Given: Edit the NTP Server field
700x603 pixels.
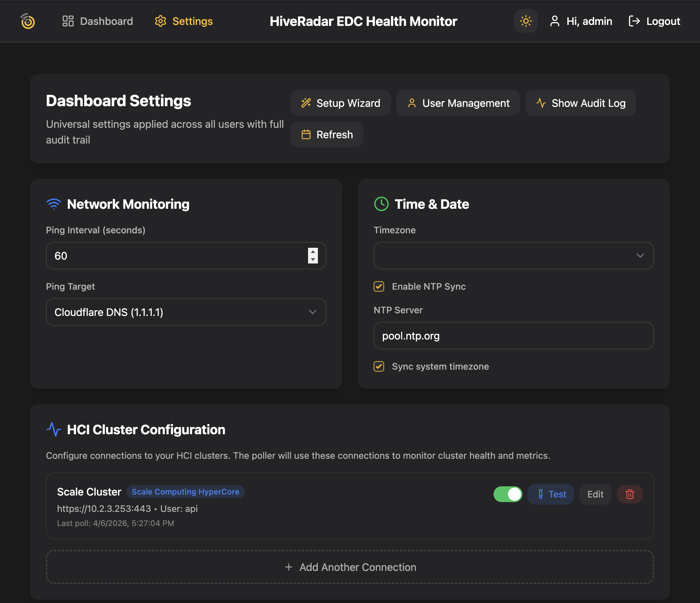Looking at the screenshot, I should (514, 336).
